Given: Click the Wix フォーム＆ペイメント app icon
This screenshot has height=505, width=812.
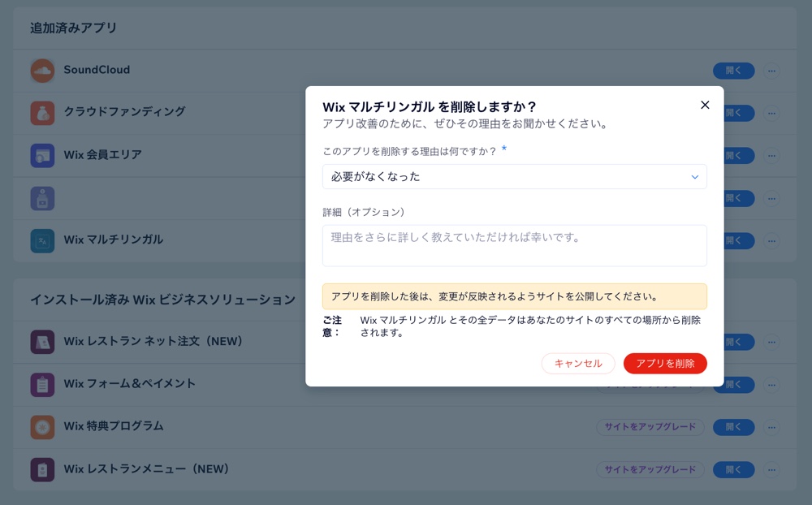Looking at the screenshot, I should coord(42,384).
